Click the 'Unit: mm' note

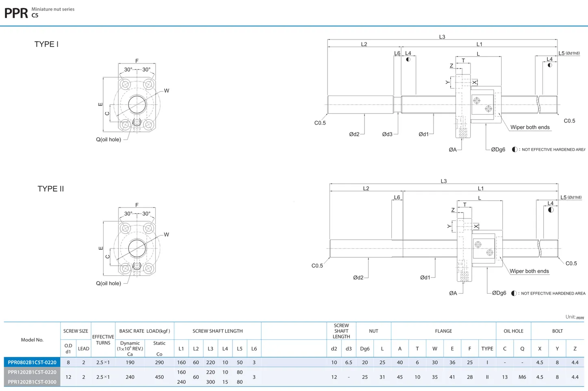pyautogui.click(x=575, y=317)
